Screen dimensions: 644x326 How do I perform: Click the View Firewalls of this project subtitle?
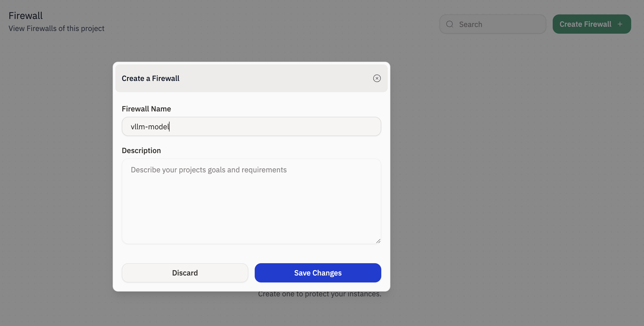pos(56,28)
